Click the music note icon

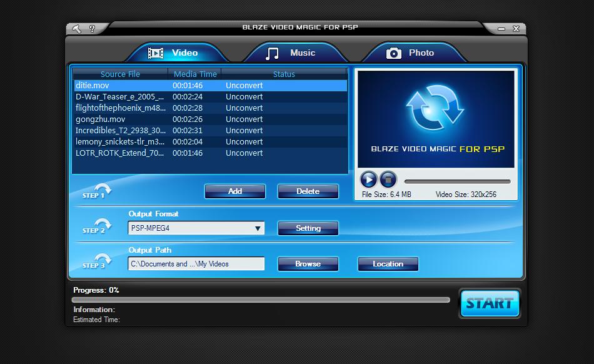click(272, 53)
